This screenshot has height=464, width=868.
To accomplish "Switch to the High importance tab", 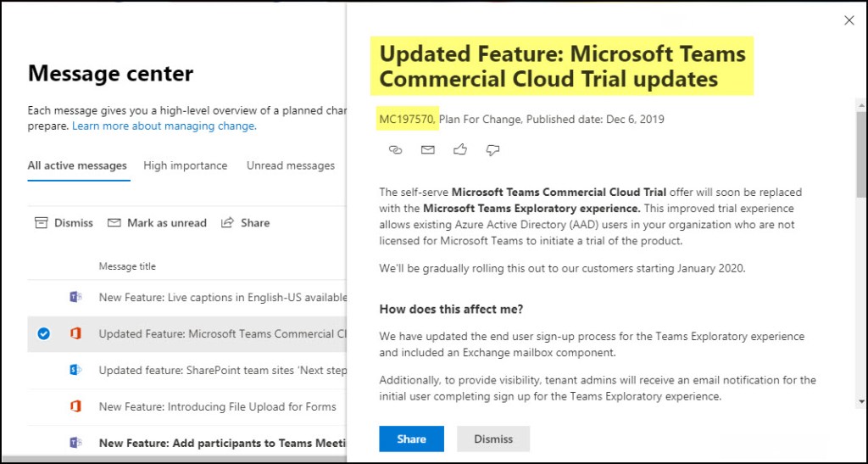I will point(186,165).
